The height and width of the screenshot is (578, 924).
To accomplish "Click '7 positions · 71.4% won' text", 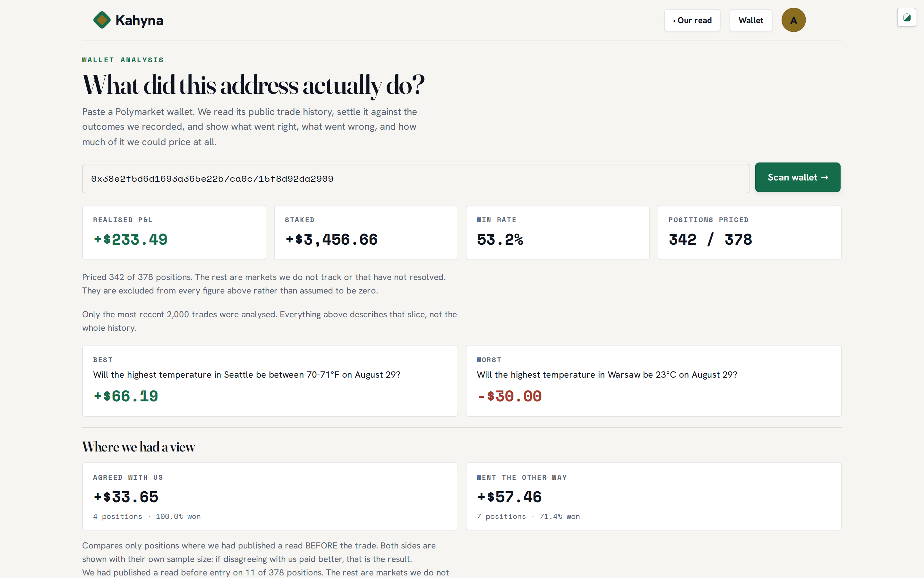I will (x=528, y=516).
